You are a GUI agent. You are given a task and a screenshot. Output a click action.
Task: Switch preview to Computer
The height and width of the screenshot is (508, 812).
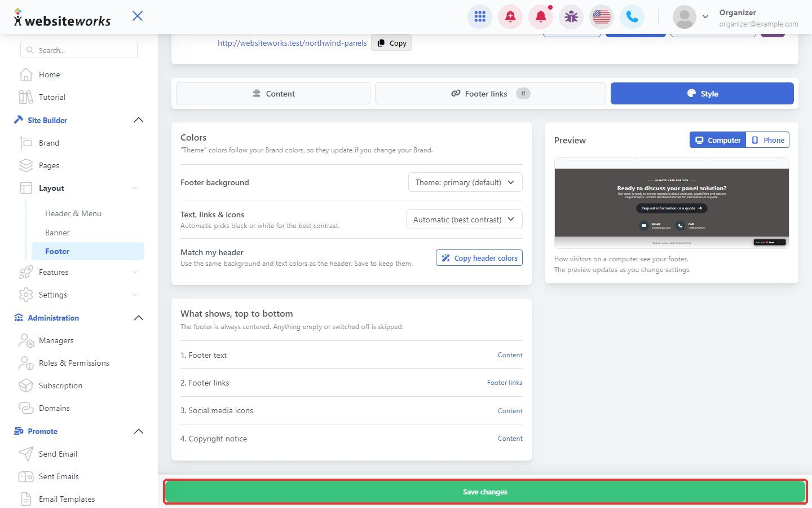pyautogui.click(x=718, y=140)
